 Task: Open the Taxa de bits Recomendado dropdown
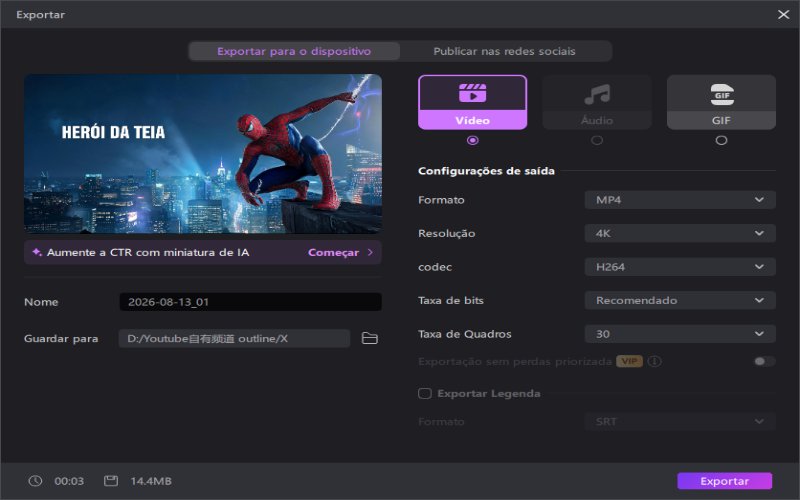[680, 301]
